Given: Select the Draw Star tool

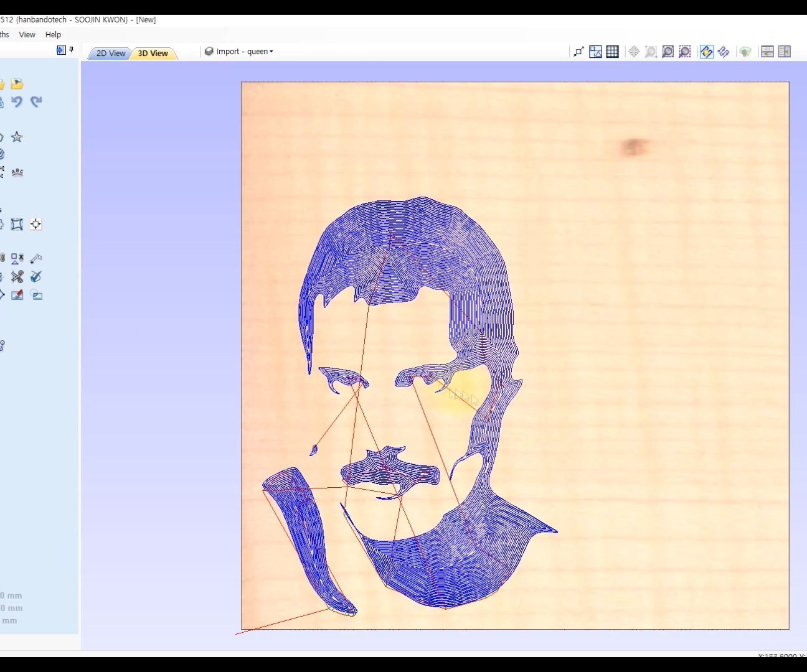Looking at the screenshot, I should click(x=17, y=137).
